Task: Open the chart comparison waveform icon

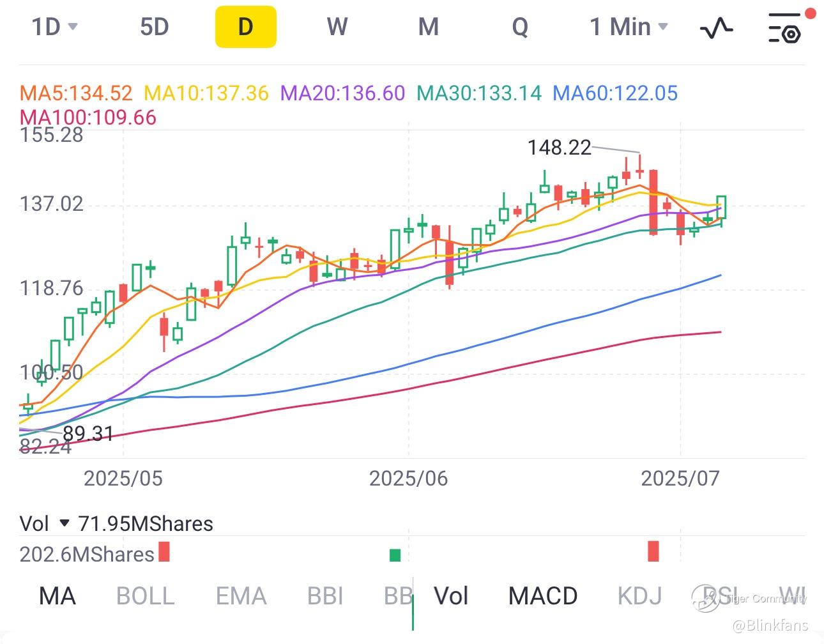Action: [716, 28]
